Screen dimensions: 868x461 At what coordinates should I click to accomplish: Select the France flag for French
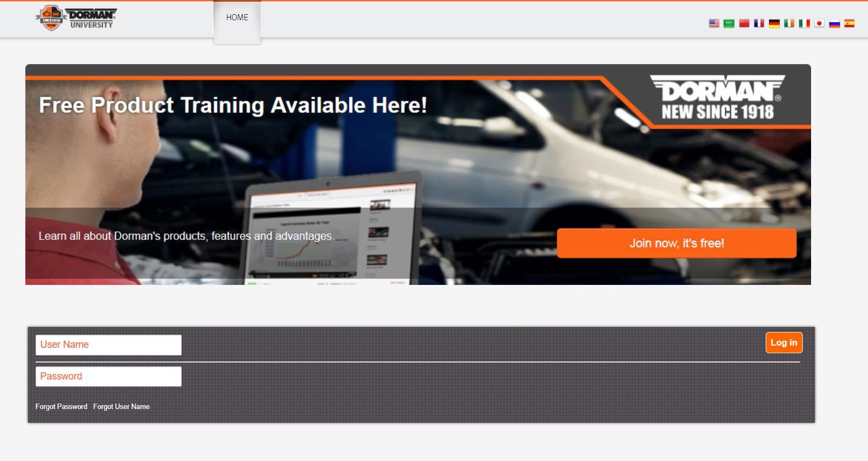759,24
